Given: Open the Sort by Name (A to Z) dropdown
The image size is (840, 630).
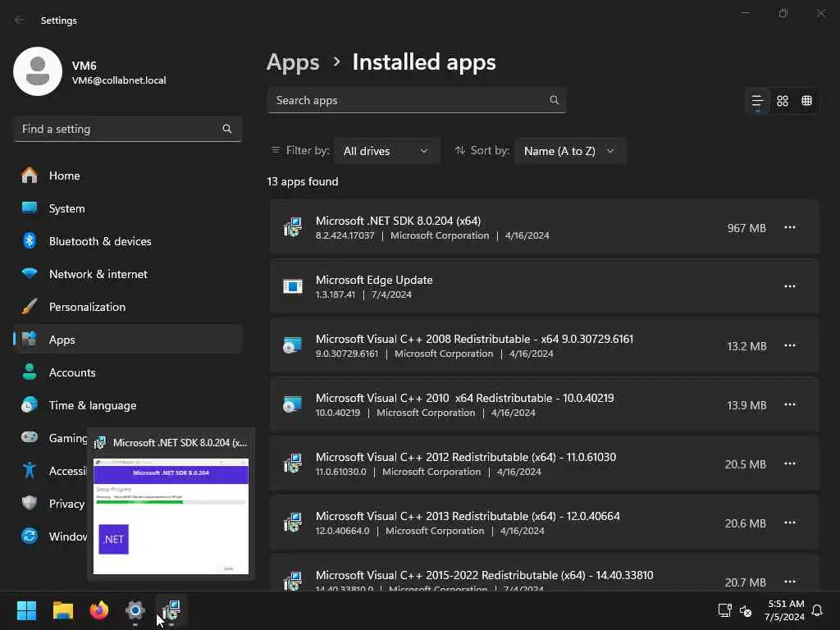Looking at the screenshot, I should [x=569, y=151].
